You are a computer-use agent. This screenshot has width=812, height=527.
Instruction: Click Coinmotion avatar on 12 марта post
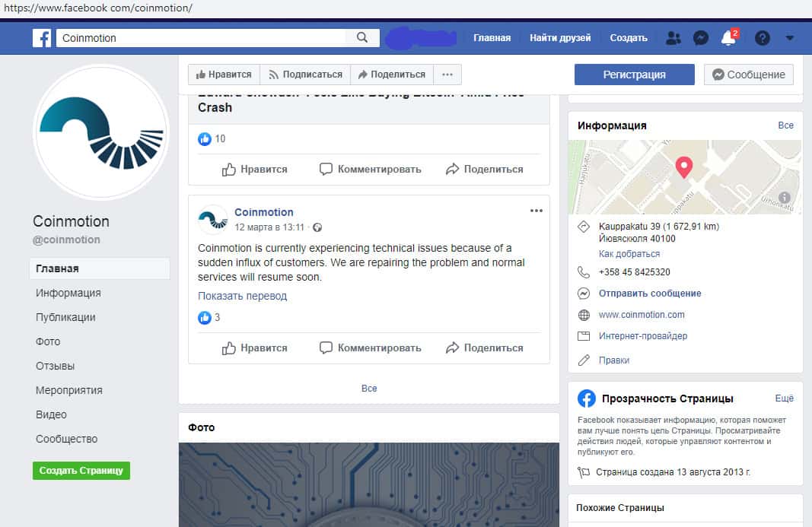pyautogui.click(x=213, y=220)
